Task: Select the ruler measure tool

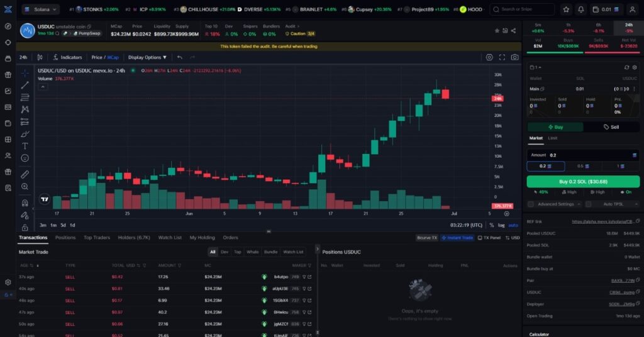Action: point(25,174)
